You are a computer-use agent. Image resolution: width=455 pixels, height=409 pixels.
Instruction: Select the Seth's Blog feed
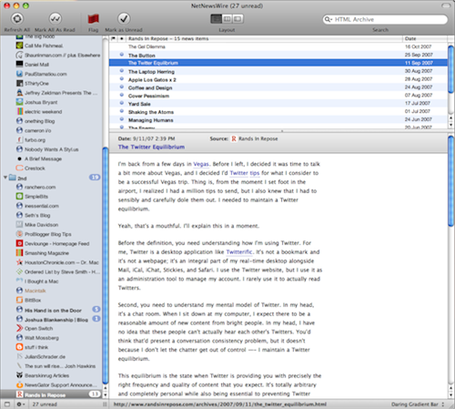tap(52, 215)
